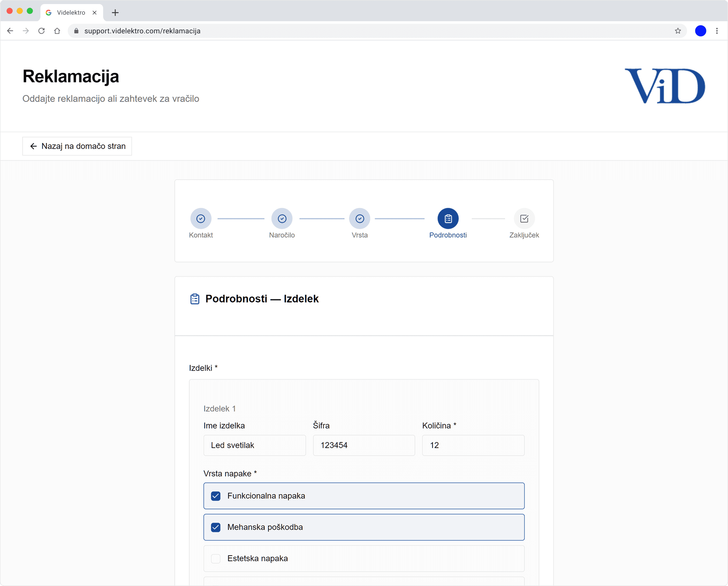Bookmark this page with the star icon
This screenshot has width=728, height=586.
[x=678, y=31]
